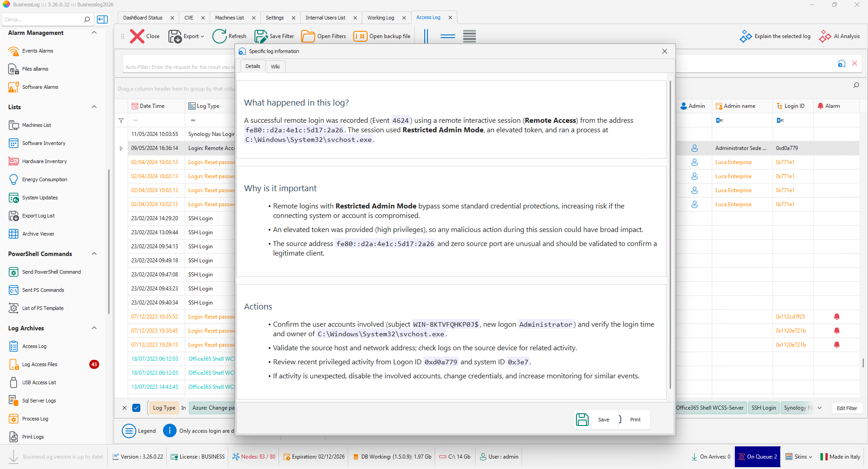Launch AI Analysis from toolbar

tap(825, 36)
